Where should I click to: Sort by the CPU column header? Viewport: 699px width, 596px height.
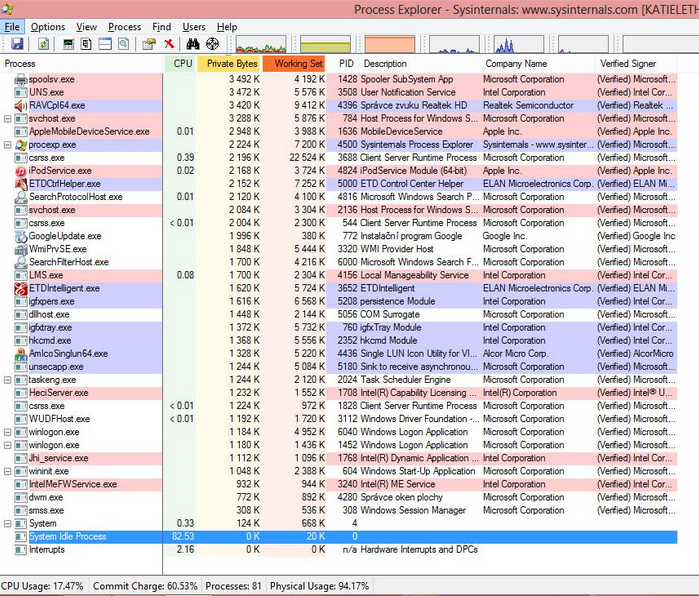tap(180, 64)
